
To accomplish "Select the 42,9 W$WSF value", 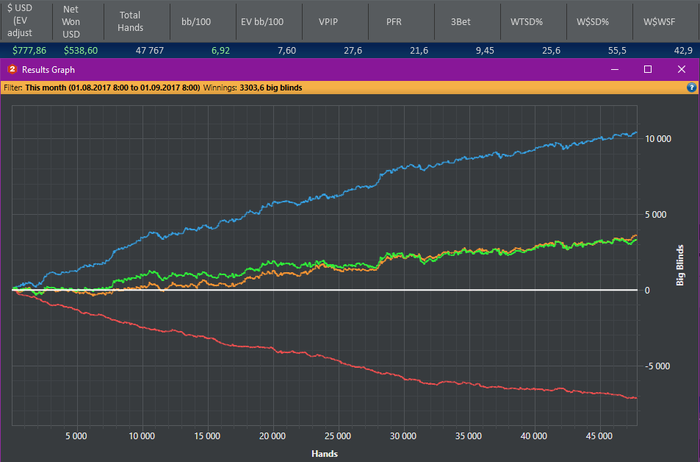I will tap(683, 50).
